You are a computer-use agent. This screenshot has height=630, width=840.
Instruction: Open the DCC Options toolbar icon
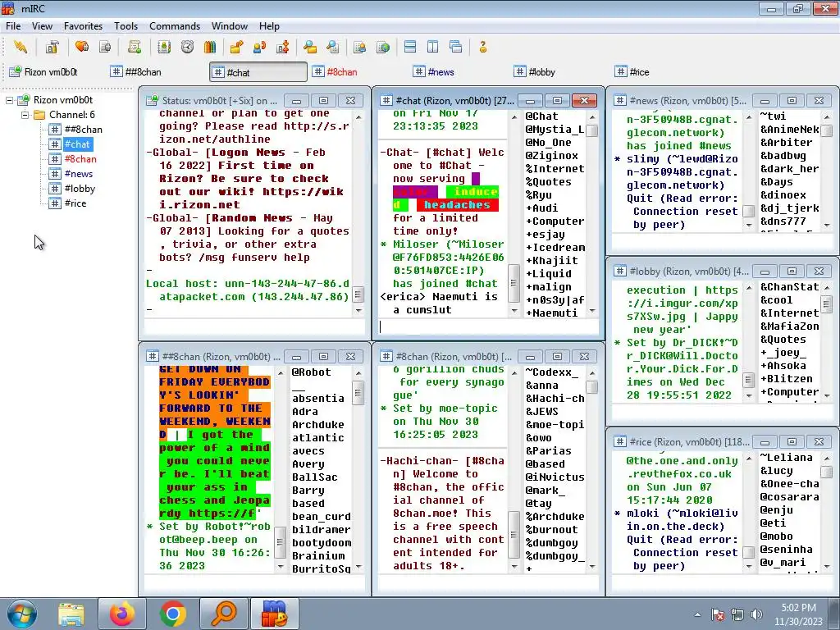pos(283,47)
